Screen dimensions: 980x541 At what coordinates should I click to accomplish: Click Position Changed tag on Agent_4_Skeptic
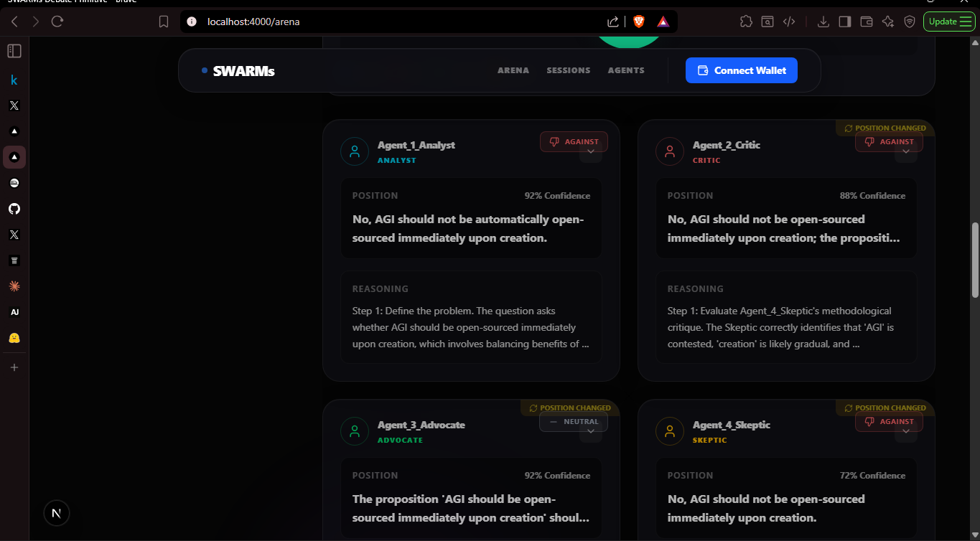coord(885,408)
